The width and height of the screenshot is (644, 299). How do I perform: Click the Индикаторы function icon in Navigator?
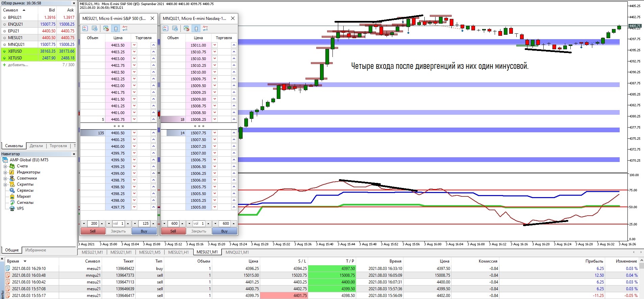(x=12, y=172)
